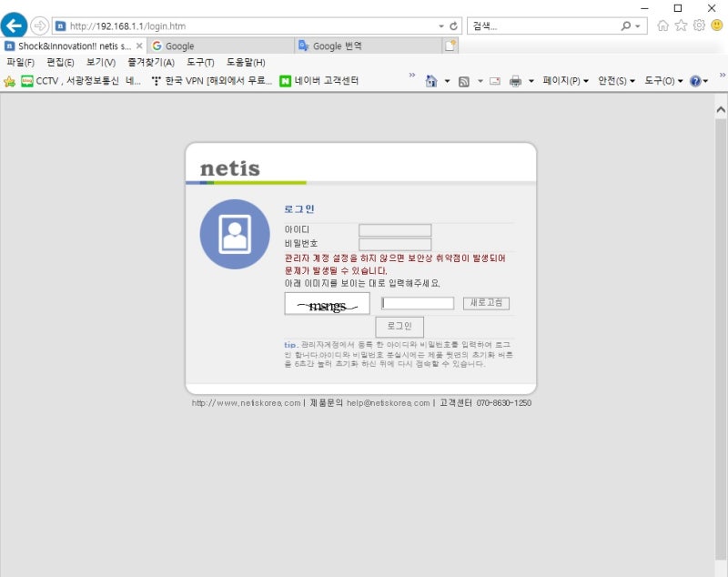This screenshot has height=577, width=728.
Task: Click the 아이디 input field
Action: click(395, 230)
